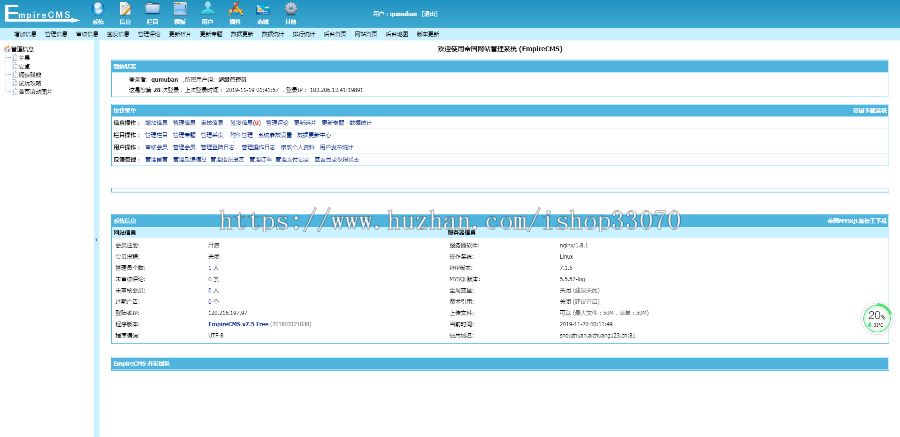
Task: Open the 用户 person icon menu
Action: coord(207,12)
